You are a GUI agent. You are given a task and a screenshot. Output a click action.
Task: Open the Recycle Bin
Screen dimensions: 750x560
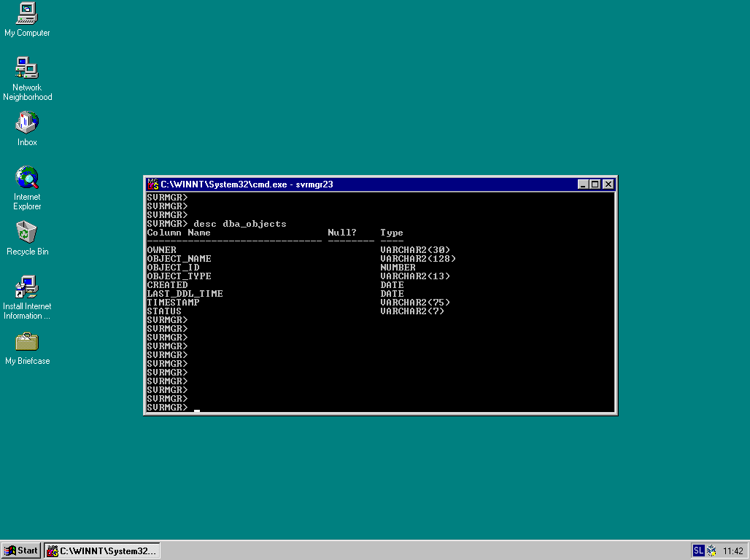tap(27, 233)
